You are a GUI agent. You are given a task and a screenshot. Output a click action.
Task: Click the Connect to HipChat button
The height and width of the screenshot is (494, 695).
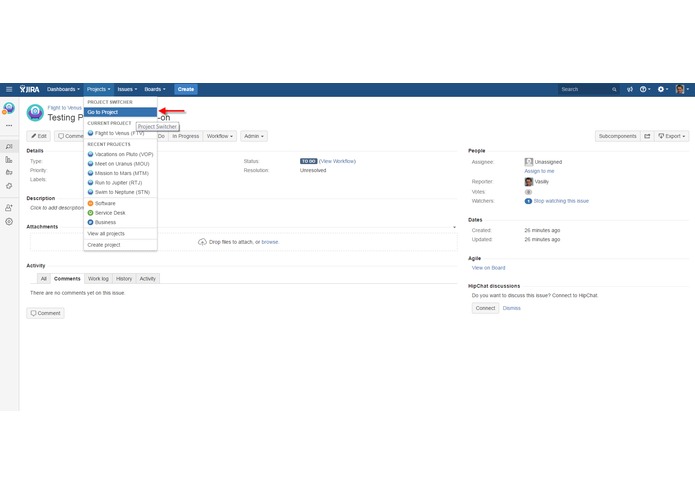click(485, 308)
